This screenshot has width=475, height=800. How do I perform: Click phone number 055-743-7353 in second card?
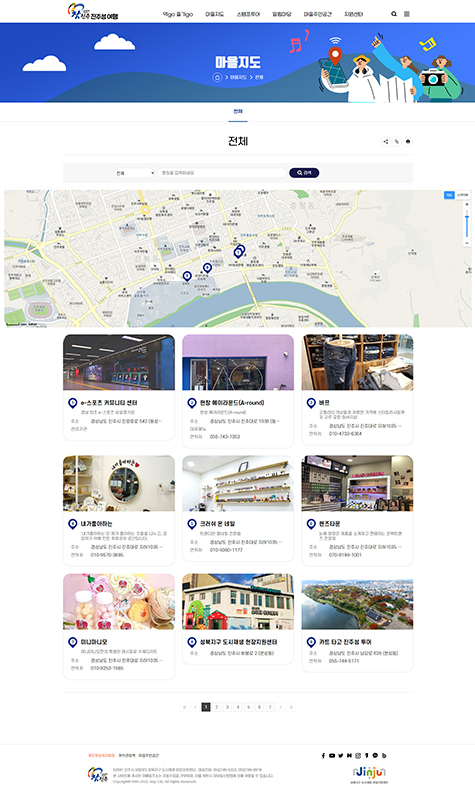(x=225, y=437)
